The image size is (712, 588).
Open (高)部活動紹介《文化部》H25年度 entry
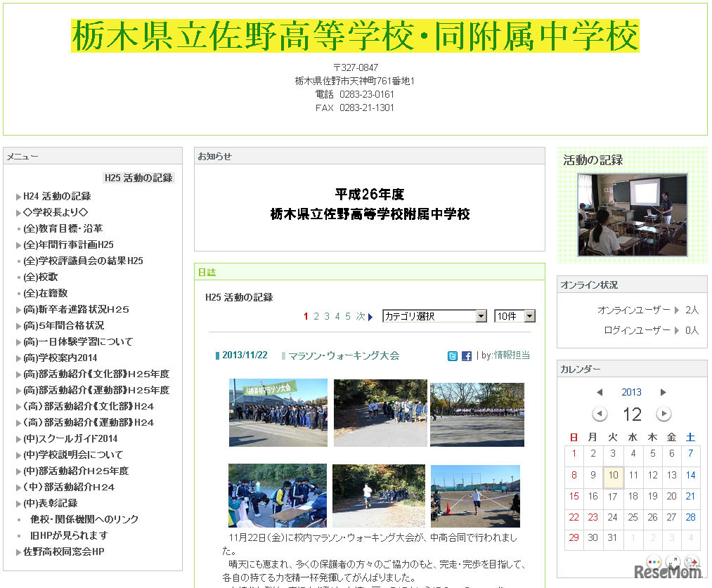click(96, 374)
